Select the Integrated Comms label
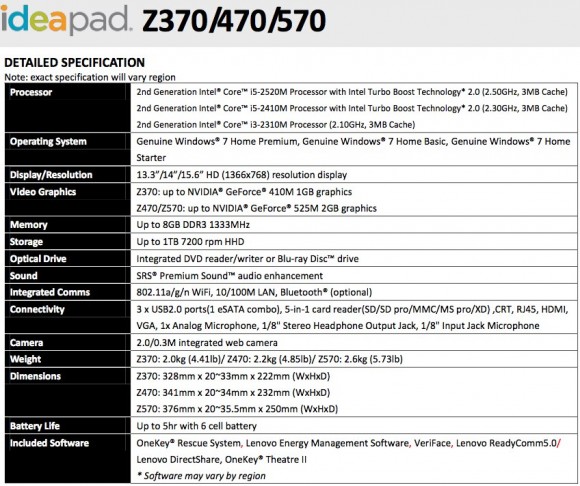580x486 pixels. pyautogui.click(x=50, y=293)
